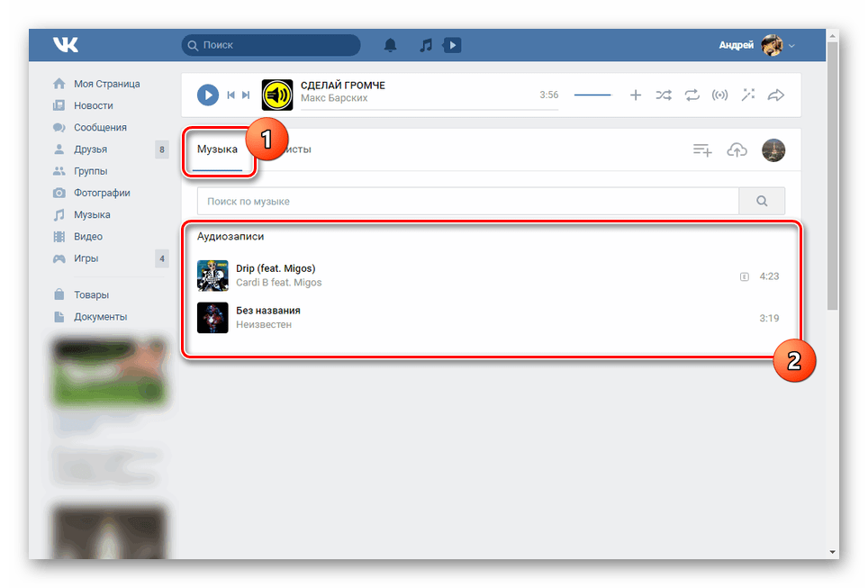
Task: Upload audio cloud icon
Action: point(737,150)
